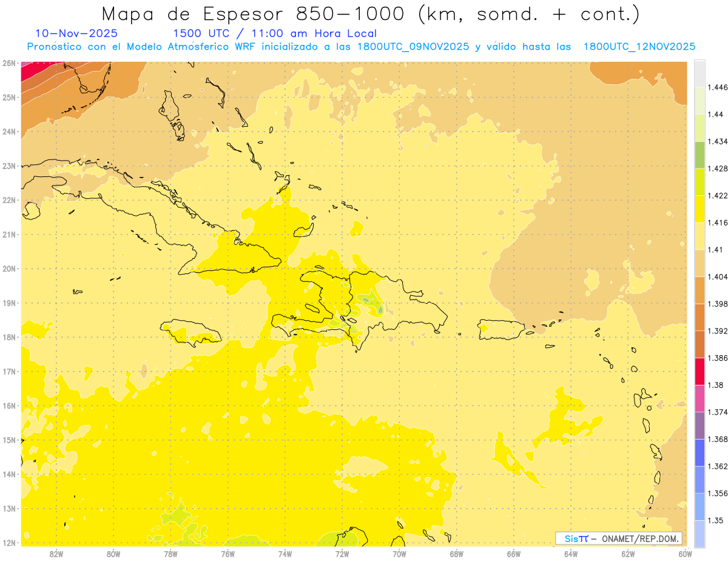Click the 20N latitude axis label
The image size is (728, 562).
point(8,269)
